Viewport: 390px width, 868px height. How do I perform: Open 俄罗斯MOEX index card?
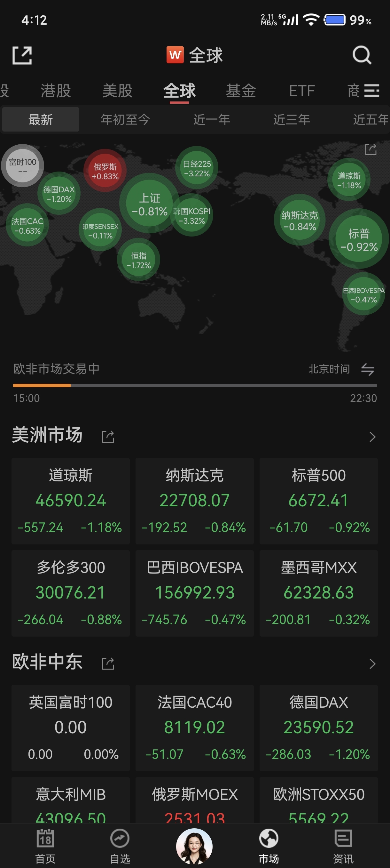194,800
